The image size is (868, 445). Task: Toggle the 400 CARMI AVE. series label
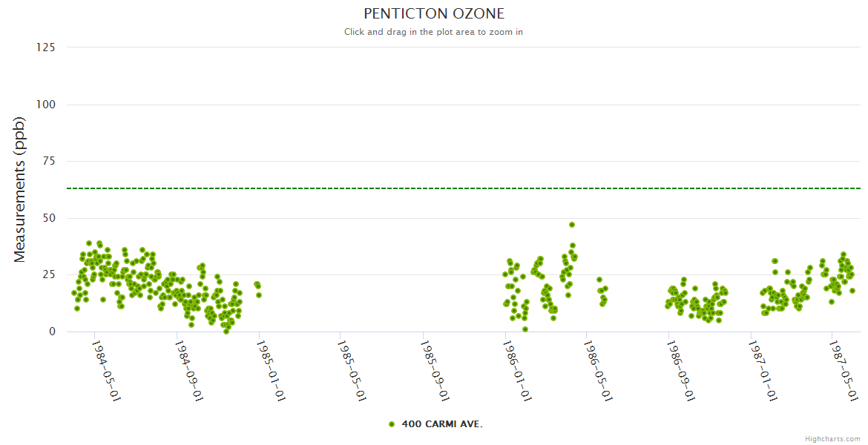point(442,424)
